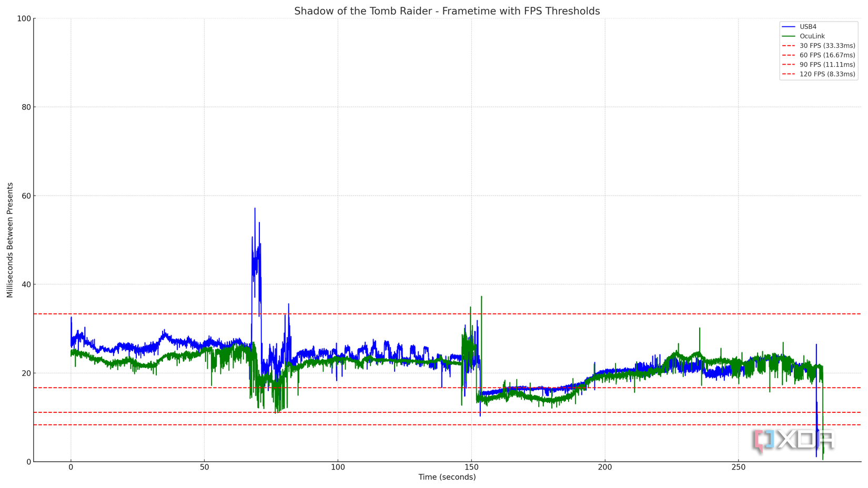Screen dimensions: 868x488
Task: Click the x-axis tick label 200
Action: point(605,467)
